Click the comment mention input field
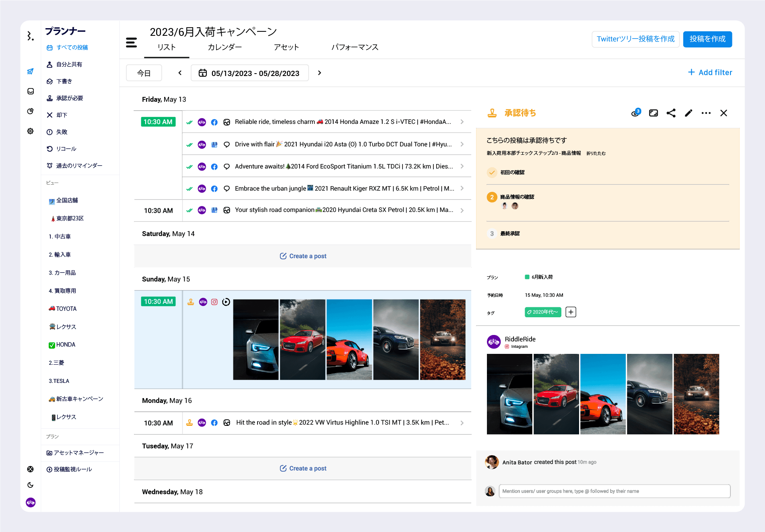 coord(614,491)
